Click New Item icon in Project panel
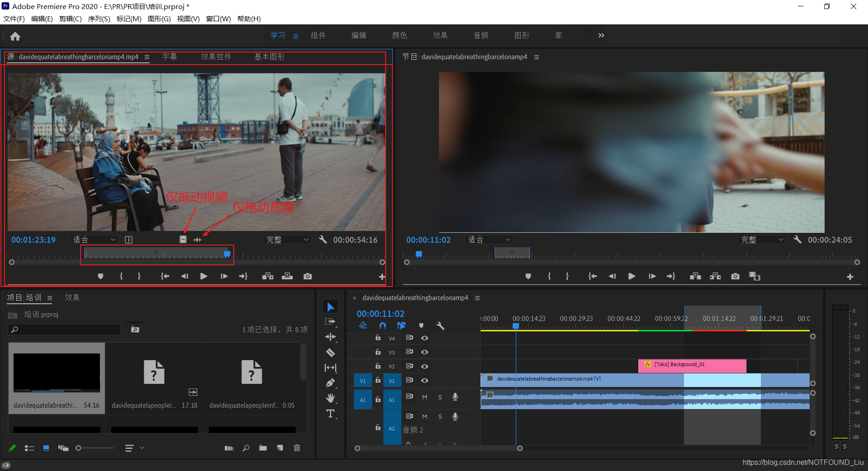The height and width of the screenshot is (471, 868). 280,448
